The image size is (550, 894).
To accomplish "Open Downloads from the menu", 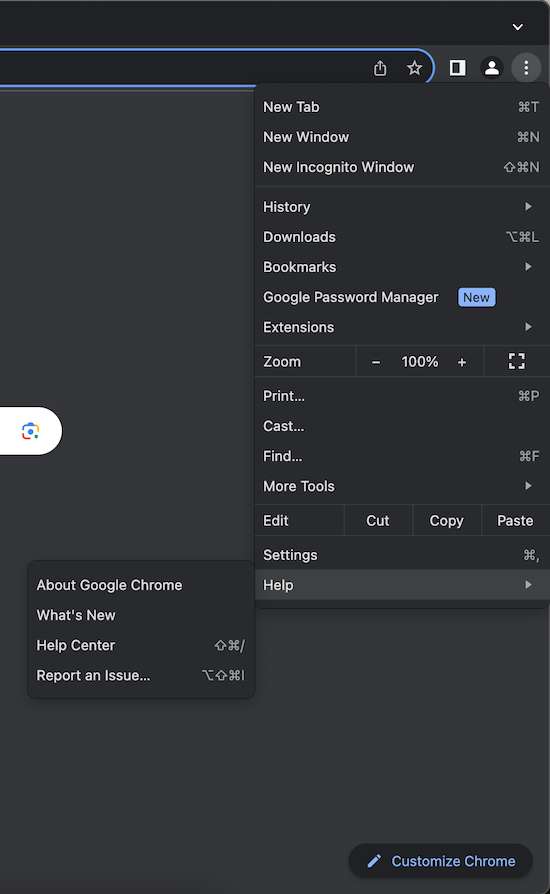I will click(x=402, y=237).
